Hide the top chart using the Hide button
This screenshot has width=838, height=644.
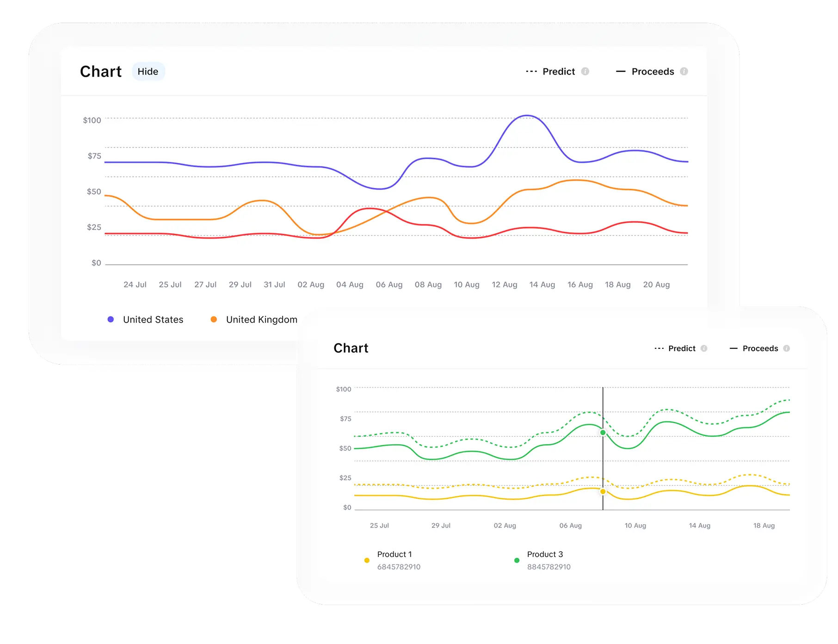click(148, 71)
